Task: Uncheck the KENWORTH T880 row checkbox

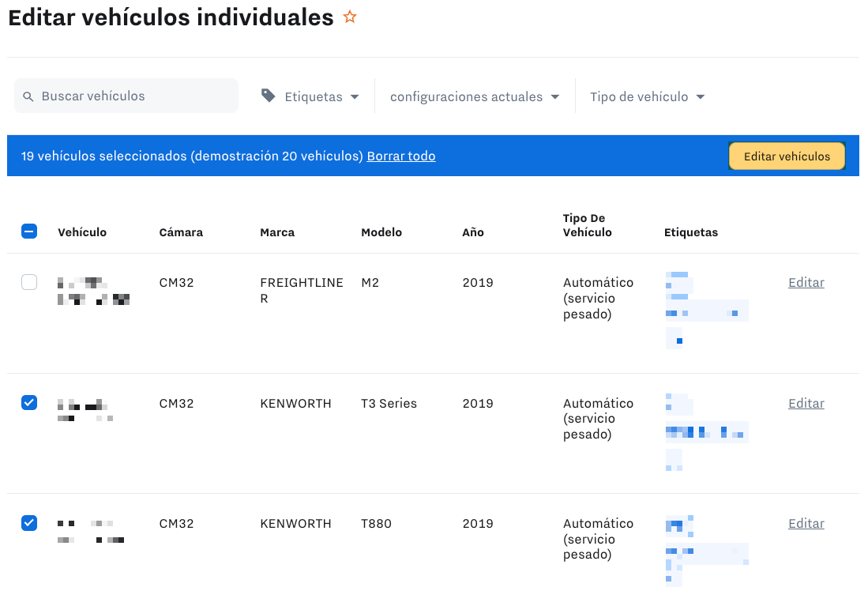Action: [x=29, y=523]
